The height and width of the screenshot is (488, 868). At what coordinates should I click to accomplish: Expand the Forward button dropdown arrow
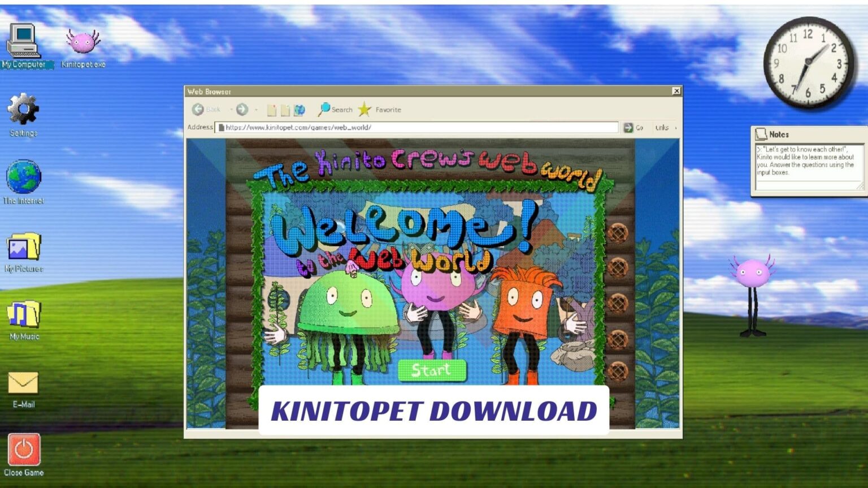coord(255,109)
